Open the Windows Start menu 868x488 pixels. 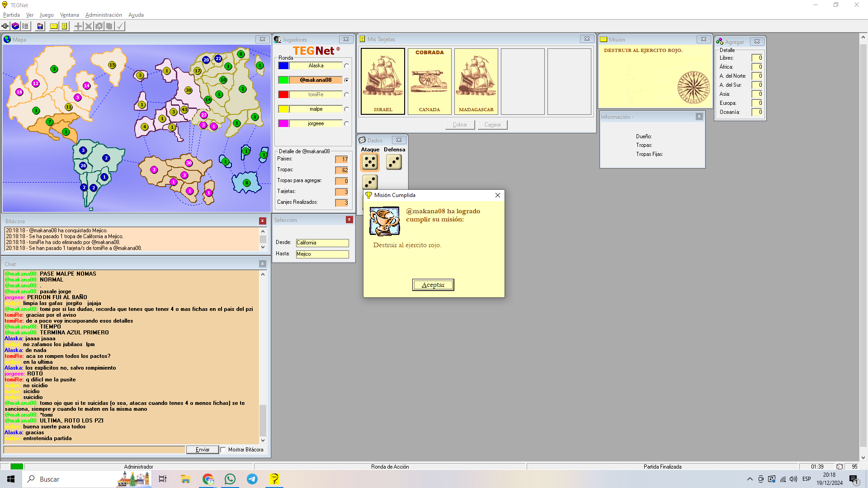[11, 479]
